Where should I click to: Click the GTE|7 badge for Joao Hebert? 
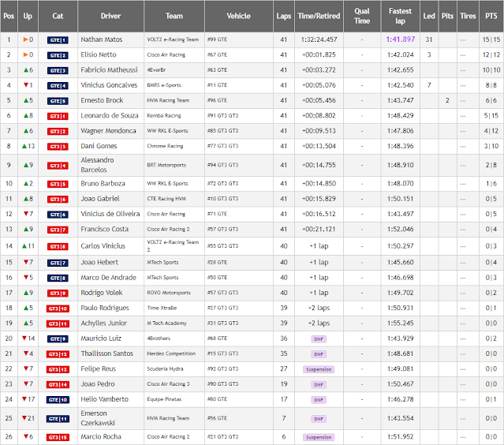pos(58,263)
